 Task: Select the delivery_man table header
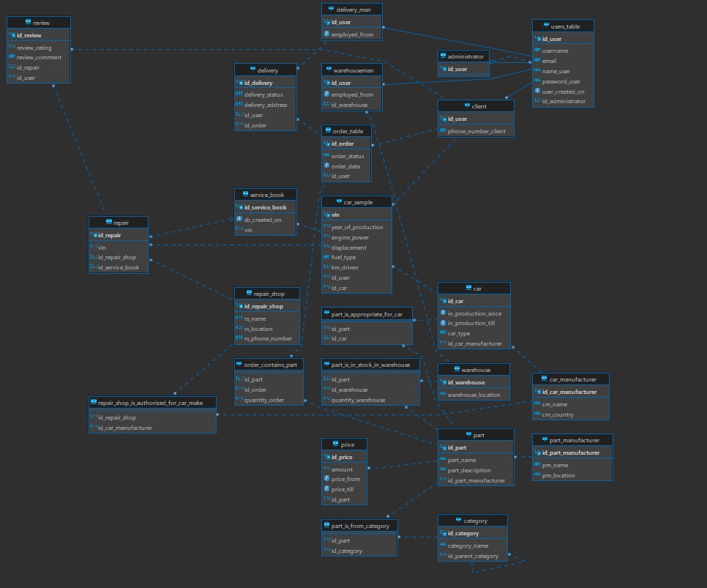pyautogui.click(x=351, y=10)
